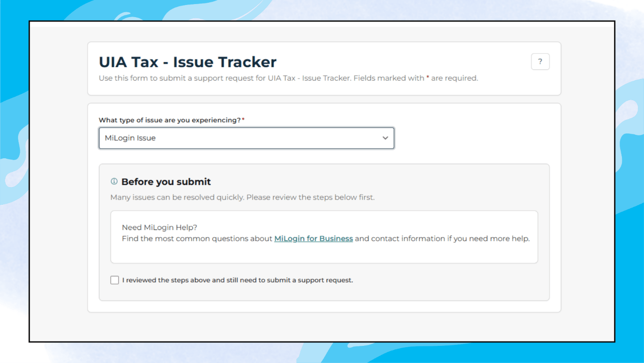The height and width of the screenshot is (363, 644).
Task: Click the UIA Tax - Issue Tracker heading
Action: 187,62
